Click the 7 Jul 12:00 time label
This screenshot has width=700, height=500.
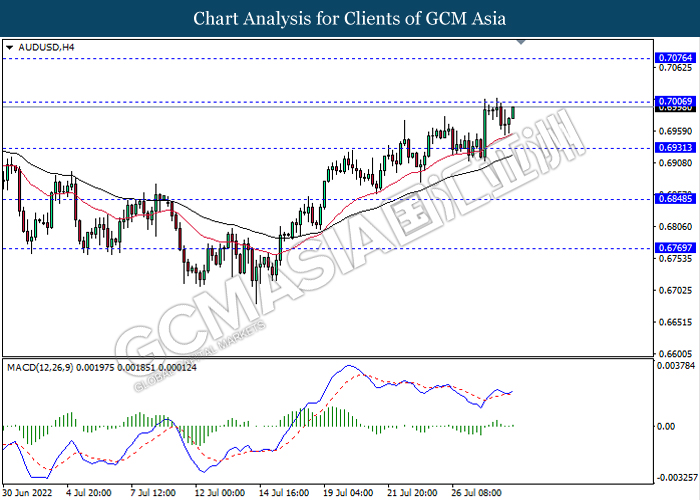(153, 493)
